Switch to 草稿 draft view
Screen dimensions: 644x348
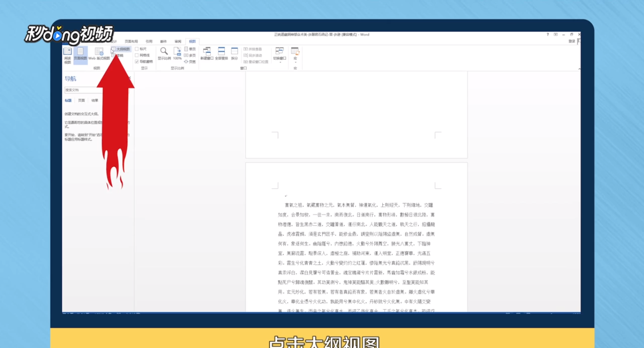click(x=120, y=56)
